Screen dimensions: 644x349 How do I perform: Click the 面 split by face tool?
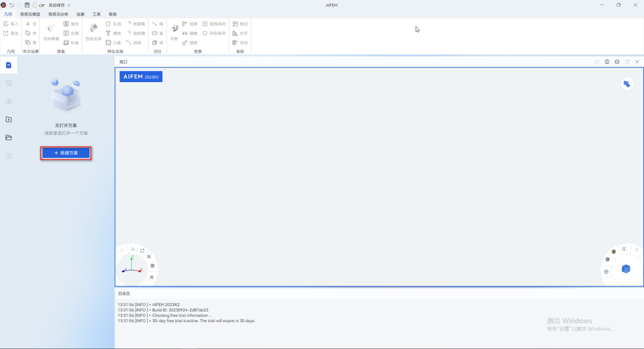pos(157,33)
